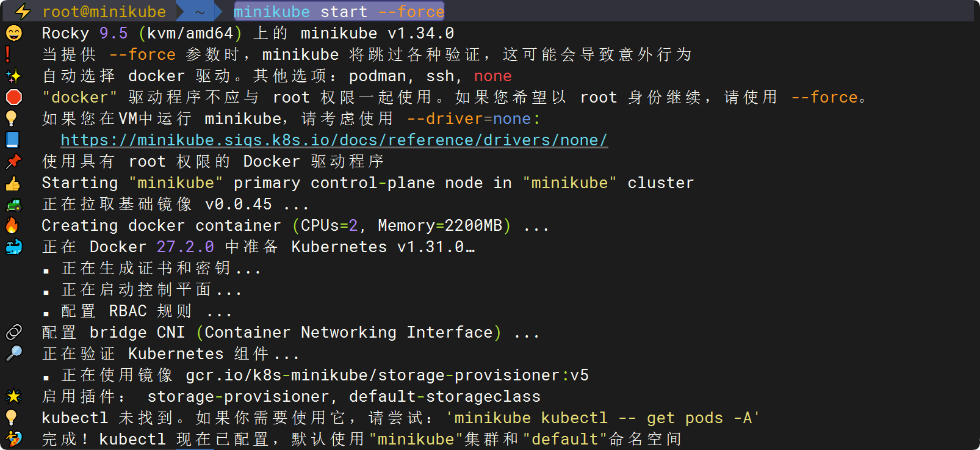980x450 pixels.
Task: Click the blue book icon beside docs URL
Action: coord(13,140)
